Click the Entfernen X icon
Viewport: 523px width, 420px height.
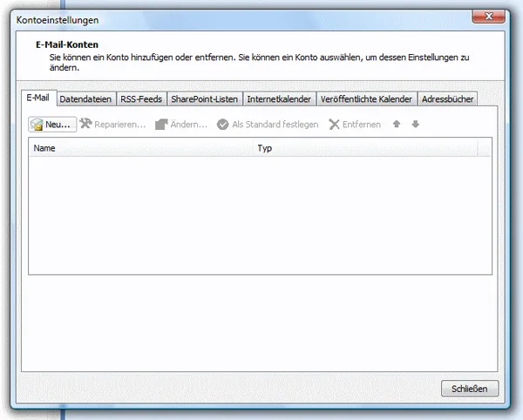click(334, 125)
